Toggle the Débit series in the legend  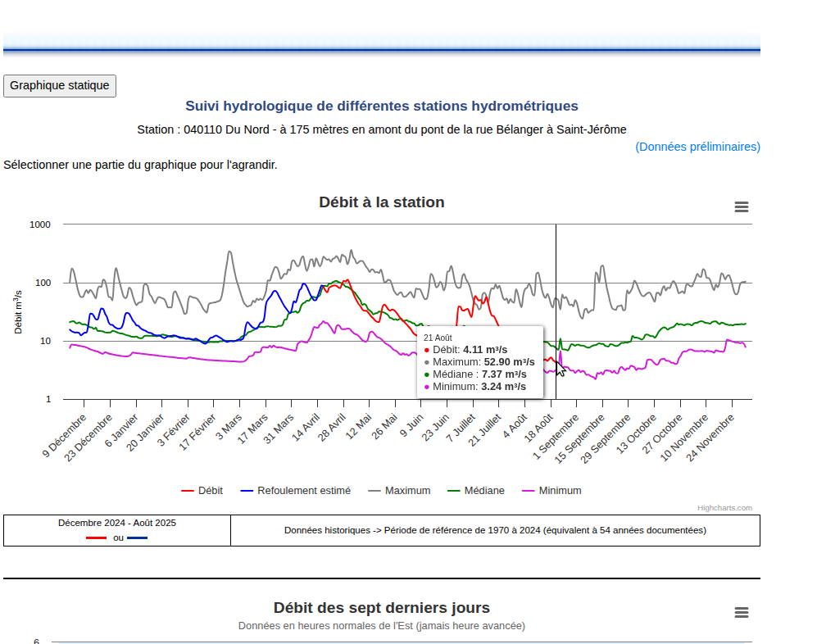[x=202, y=491]
